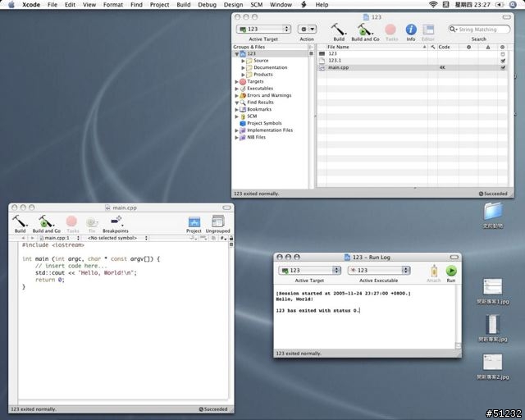Click the Ungrouped icon in editor toolbar

217,221
